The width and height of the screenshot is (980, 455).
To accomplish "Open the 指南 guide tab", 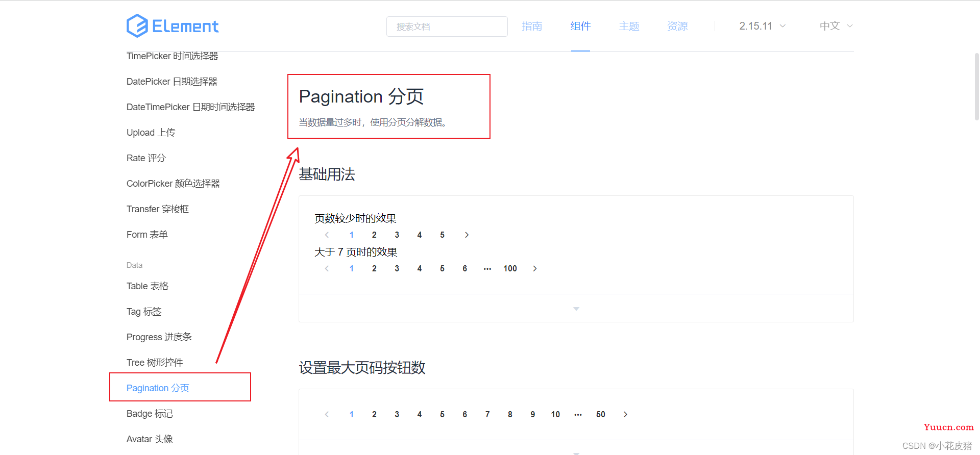I will 532,26.
